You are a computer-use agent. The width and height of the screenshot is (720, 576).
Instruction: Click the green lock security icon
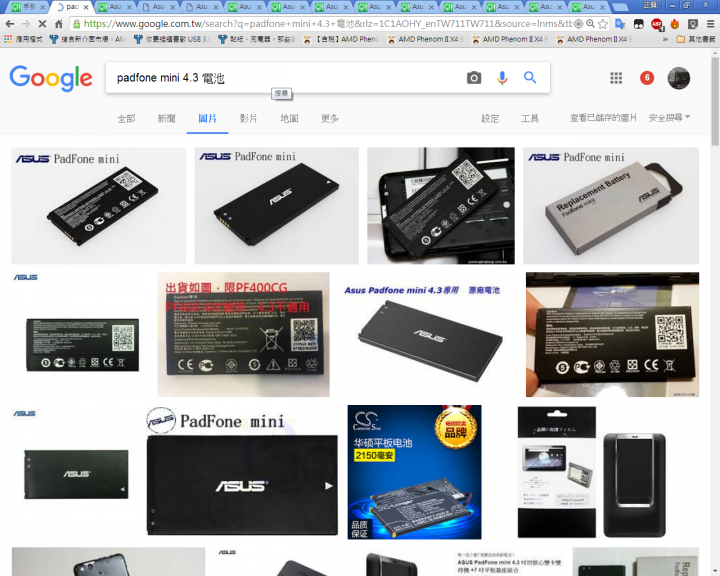(77, 24)
